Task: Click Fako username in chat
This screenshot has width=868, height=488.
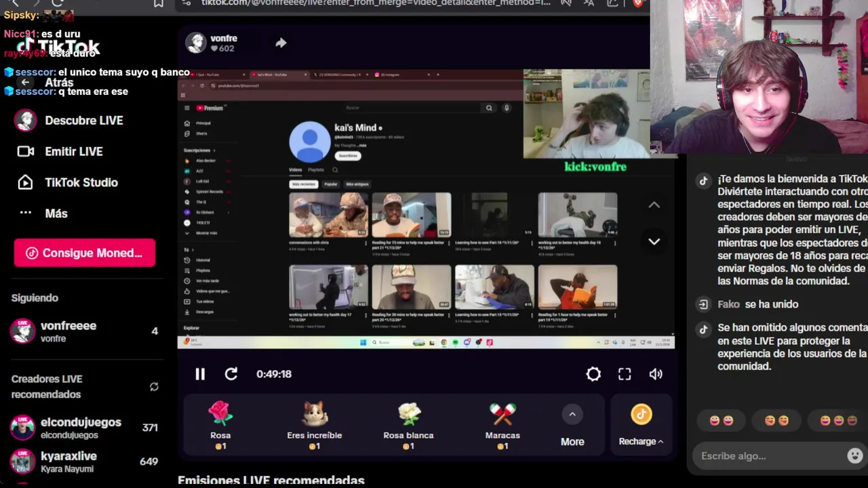Action: (728, 304)
